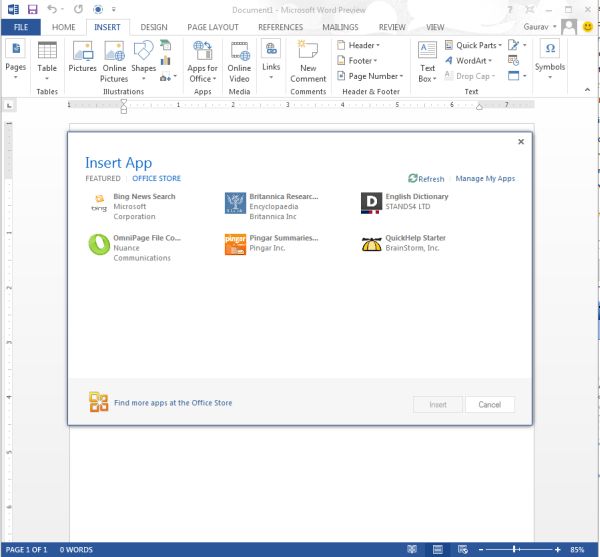Click the Word application logo icon
Screen dimensions: 600x557
[13, 9]
